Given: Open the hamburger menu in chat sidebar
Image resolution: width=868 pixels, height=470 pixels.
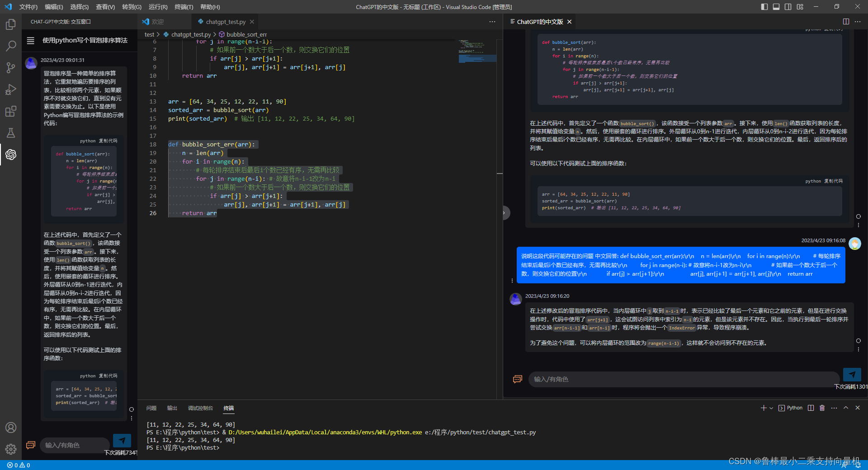Looking at the screenshot, I should pos(31,41).
